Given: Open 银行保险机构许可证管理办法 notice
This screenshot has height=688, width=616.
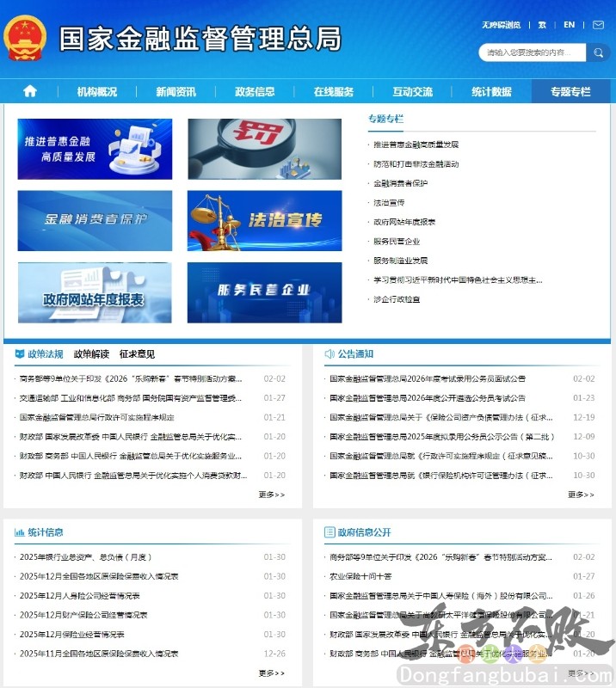Looking at the screenshot, I should (x=441, y=476).
